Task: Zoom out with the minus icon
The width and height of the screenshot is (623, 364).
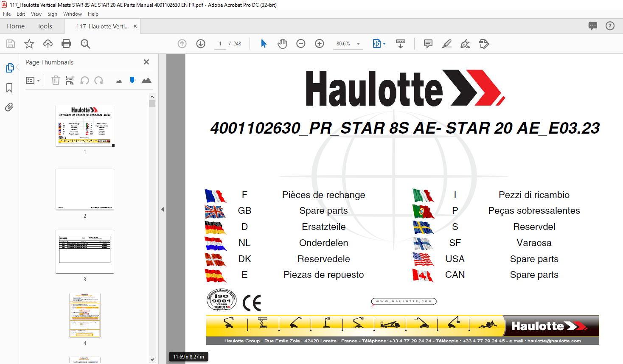Action: click(x=301, y=44)
